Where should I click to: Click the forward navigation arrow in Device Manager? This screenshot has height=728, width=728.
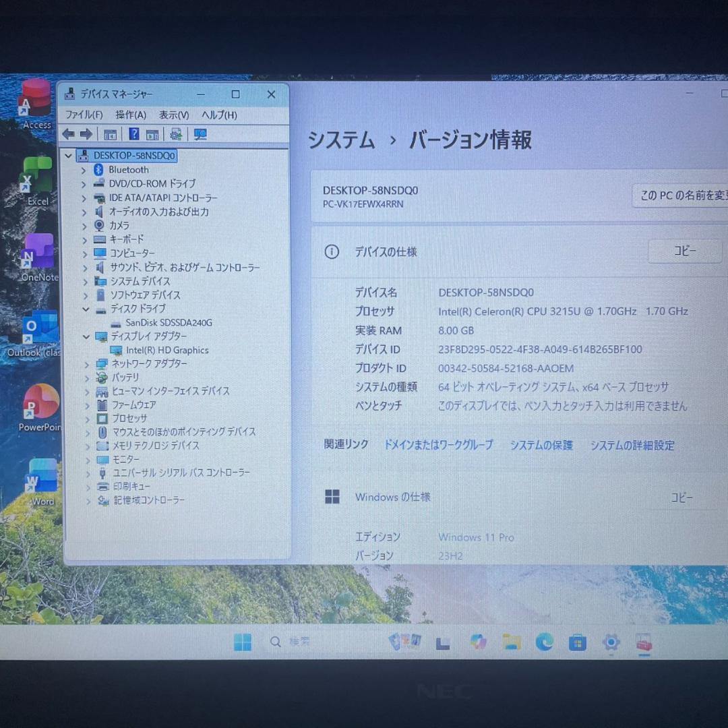[x=86, y=133]
